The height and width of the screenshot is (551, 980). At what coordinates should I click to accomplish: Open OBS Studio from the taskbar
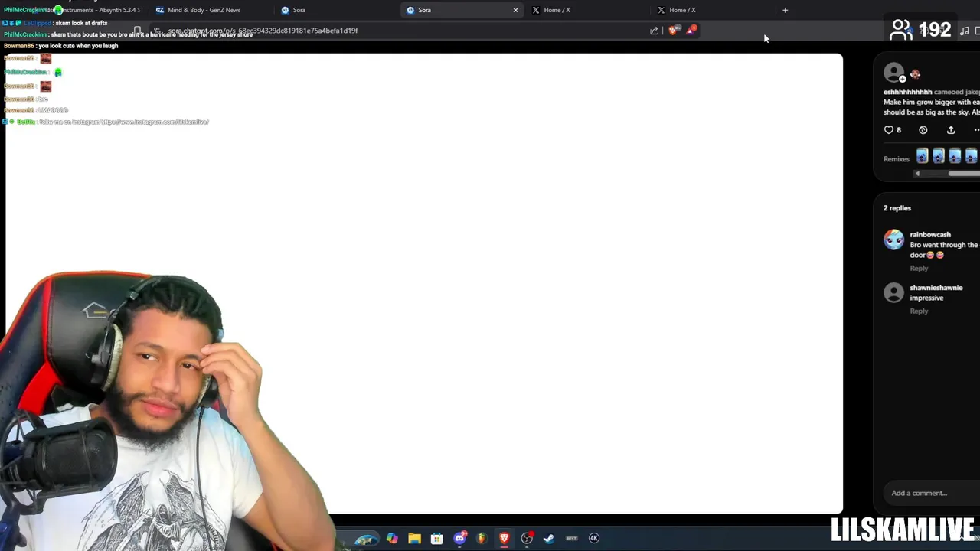pos(527,538)
